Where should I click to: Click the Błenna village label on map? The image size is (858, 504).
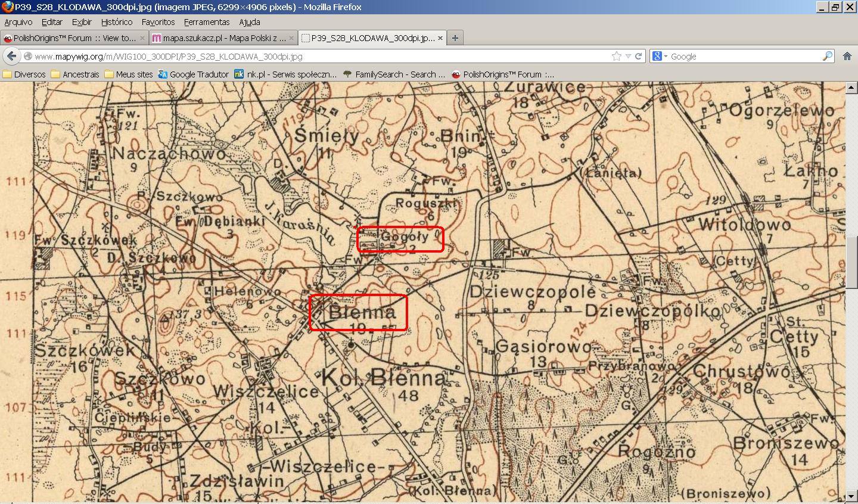click(x=362, y=311)
